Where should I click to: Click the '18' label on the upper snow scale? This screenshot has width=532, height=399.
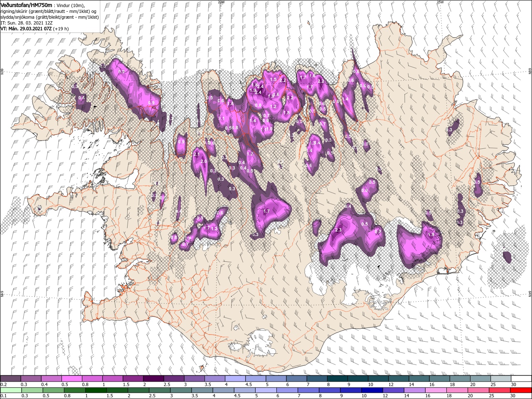tap(452, 384)
